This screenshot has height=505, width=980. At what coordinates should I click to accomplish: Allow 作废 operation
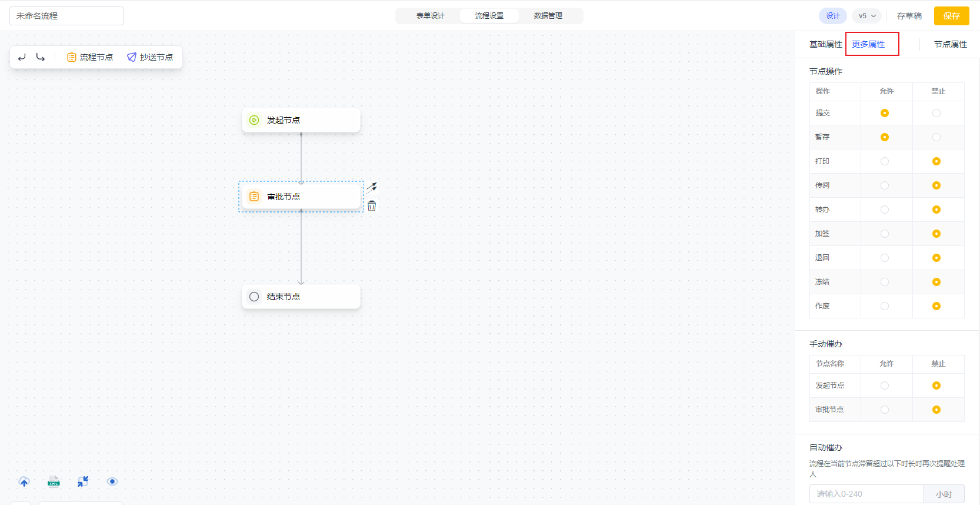click(x=885, y=306)
